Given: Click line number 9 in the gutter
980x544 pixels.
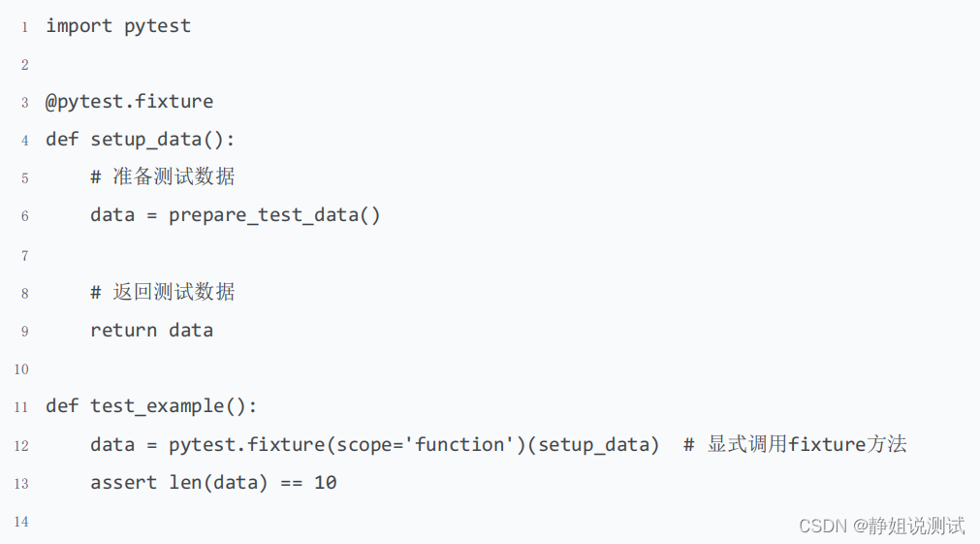Looking at the screenshot, I should pos(24,332).
